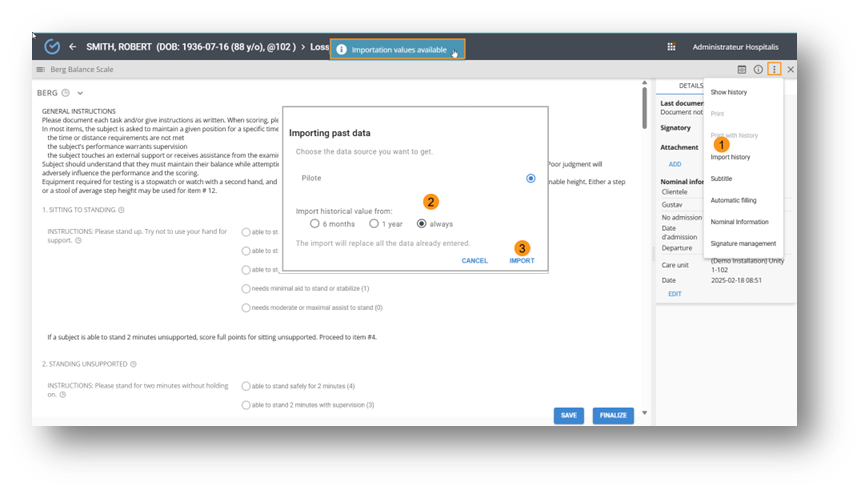
Task: Expand the BERG section chevron
Action: click(80, 93)
